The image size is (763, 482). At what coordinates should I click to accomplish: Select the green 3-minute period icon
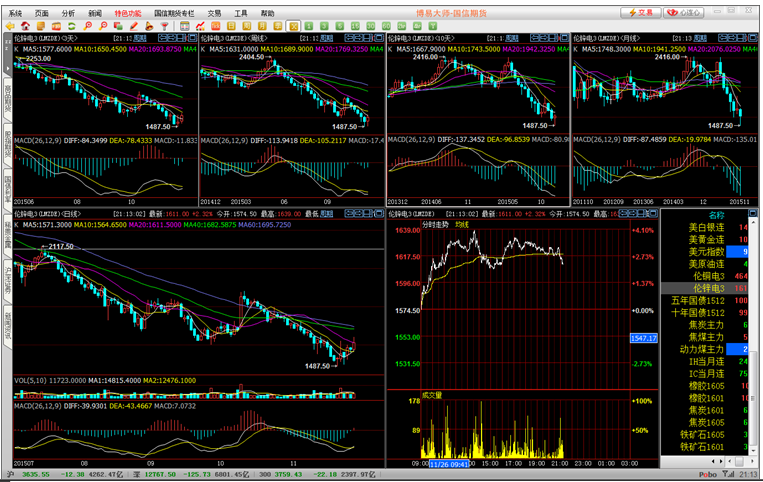[x=324, y=26]
